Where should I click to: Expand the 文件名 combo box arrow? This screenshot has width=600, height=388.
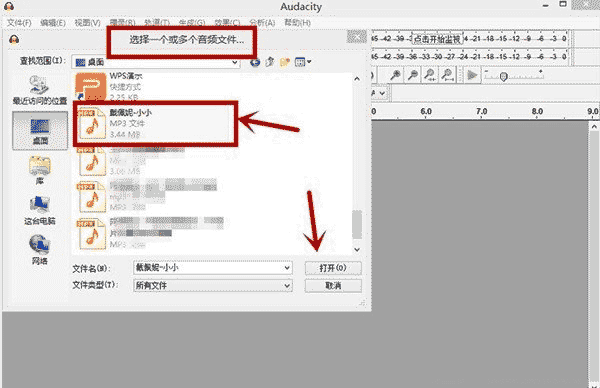point(287,268)
